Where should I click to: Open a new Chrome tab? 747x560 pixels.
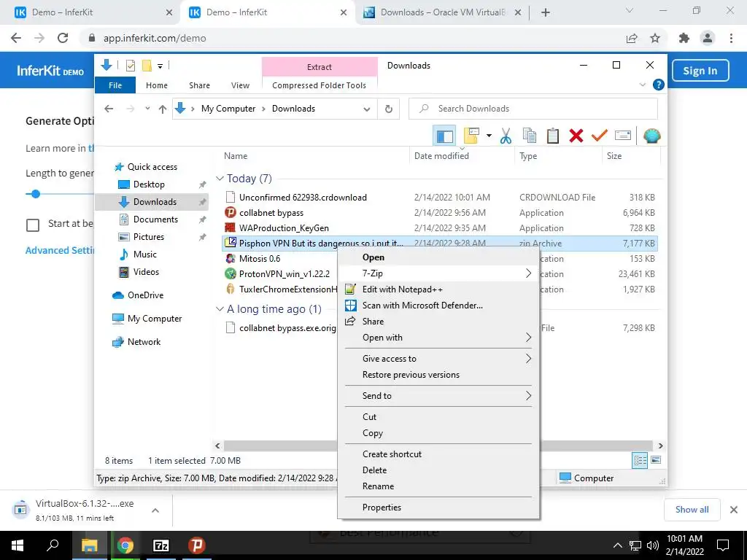[x=546, y=12]
